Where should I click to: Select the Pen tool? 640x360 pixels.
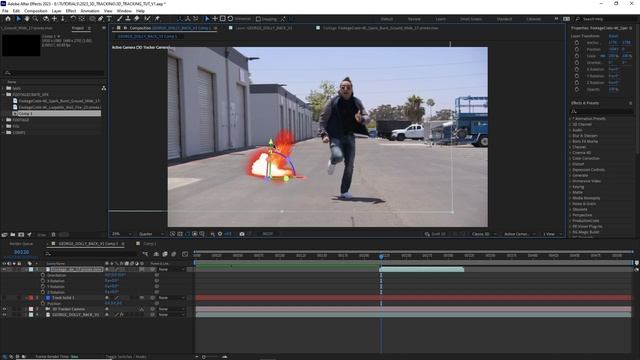click(x=100, y=19)
